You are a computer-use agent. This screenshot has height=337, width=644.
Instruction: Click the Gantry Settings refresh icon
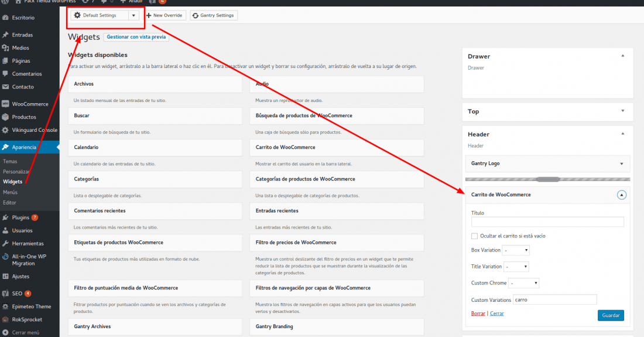coord(196,16)
